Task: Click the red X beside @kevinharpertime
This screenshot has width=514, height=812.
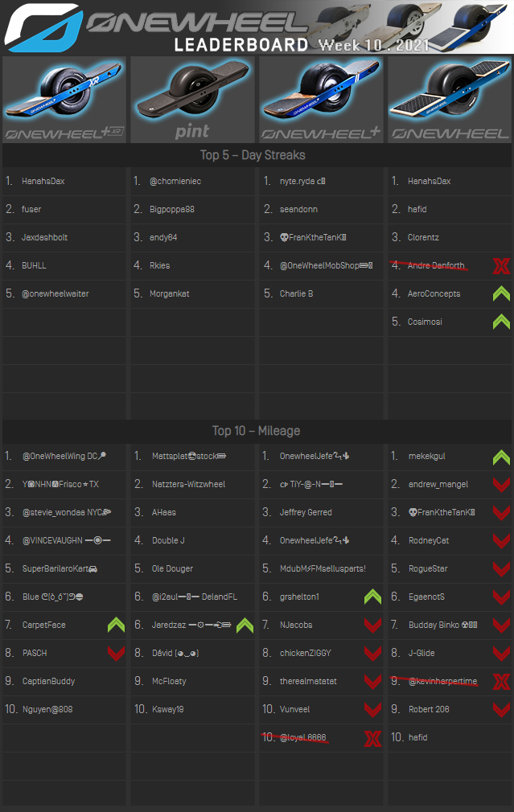Action: (501, 682)
